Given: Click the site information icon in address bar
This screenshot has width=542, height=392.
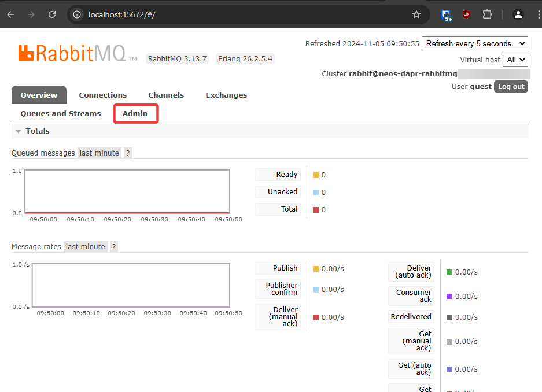Looking at the screenshot, I should point(77,14).
